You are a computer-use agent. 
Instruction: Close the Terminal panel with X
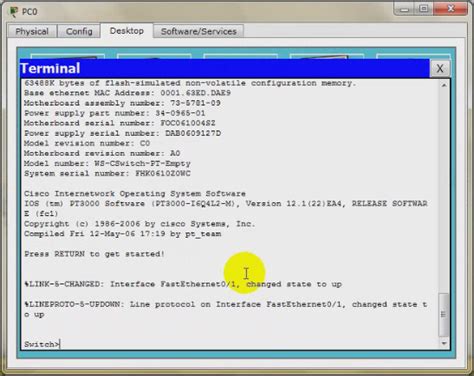(440, 69)
